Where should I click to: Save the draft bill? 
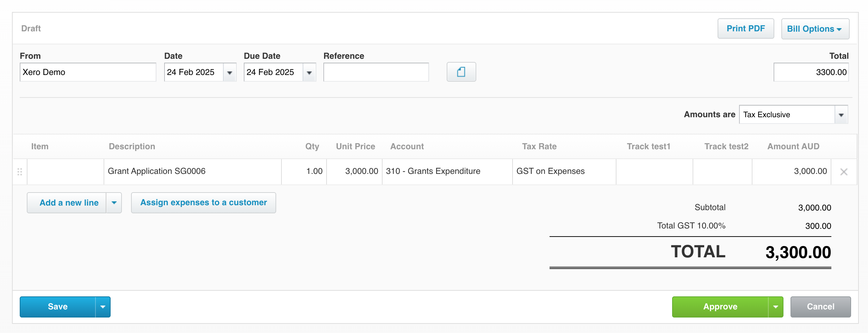(x=58, y=307)
